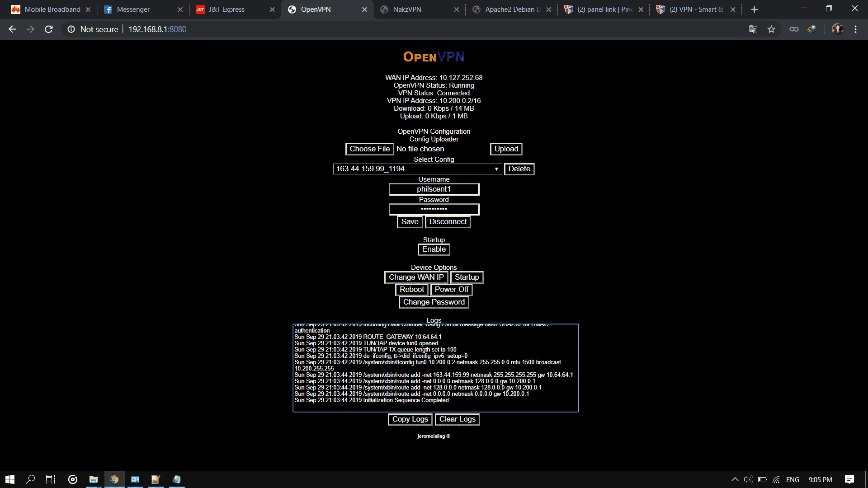Click the address bar URL
868x488 pixels.
tap(157, 29)
